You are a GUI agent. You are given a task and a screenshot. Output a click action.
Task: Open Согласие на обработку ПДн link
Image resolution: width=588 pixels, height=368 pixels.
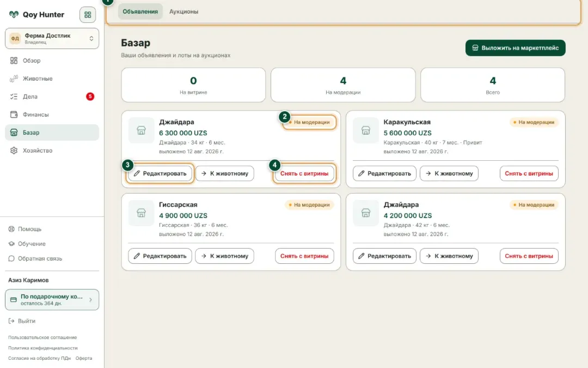pos(39,358)
